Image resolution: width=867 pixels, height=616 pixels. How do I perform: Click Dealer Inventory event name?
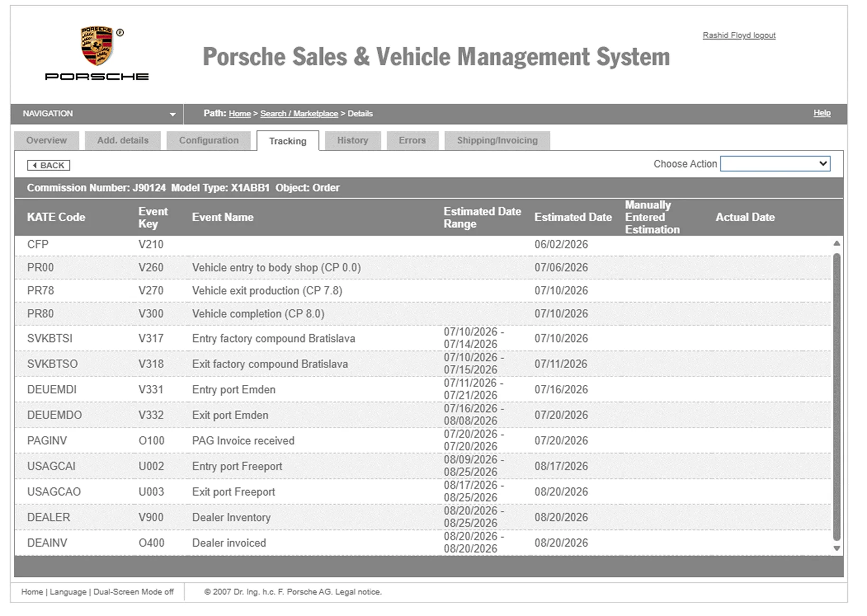pos(231,518)
